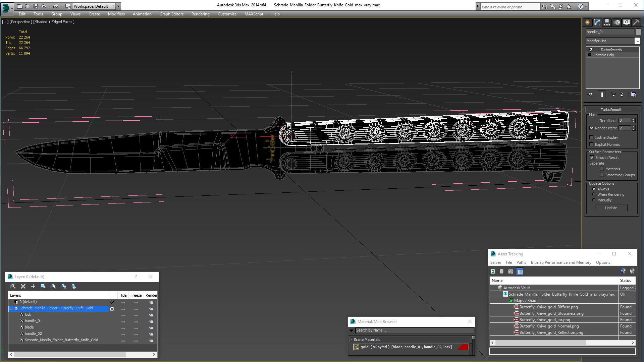The height and width of the screenshot is (362, 644).
Task: Open the Modifier List dropdown
Action: click(637, 41)
